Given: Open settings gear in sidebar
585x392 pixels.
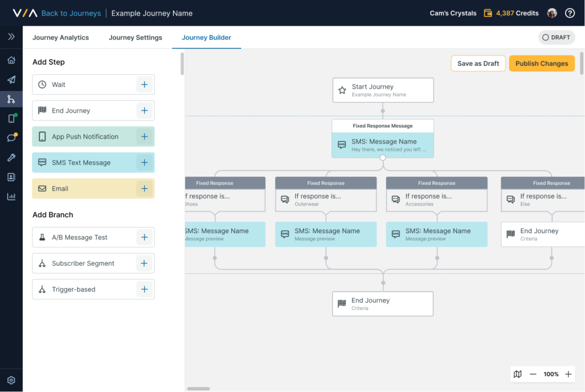Looking at the screenshot, I should coord(11,380).
